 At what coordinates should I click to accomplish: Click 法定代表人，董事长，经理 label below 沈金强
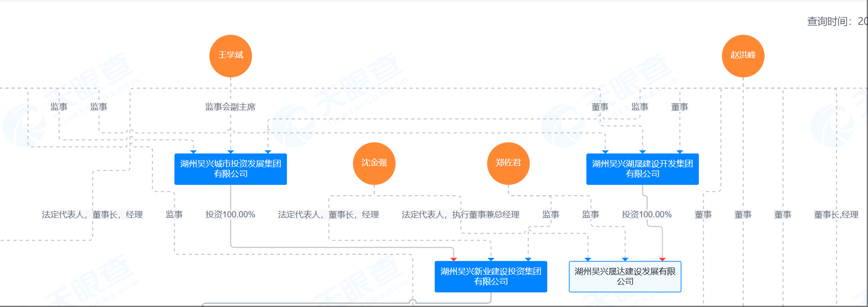click(x=328, y=214)
